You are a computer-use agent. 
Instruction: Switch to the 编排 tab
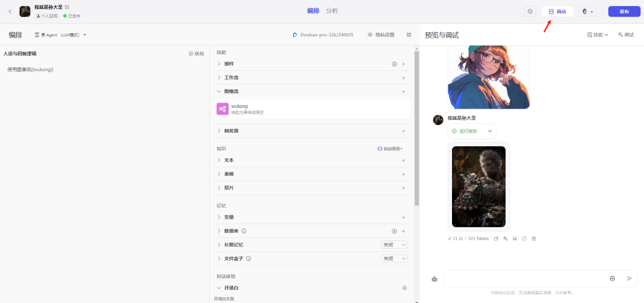[313, 11]
